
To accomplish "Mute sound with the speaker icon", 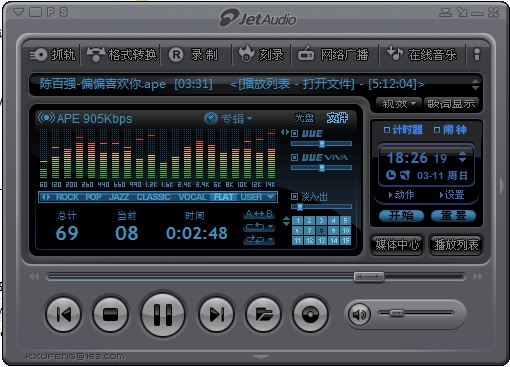I will point(359,314).
